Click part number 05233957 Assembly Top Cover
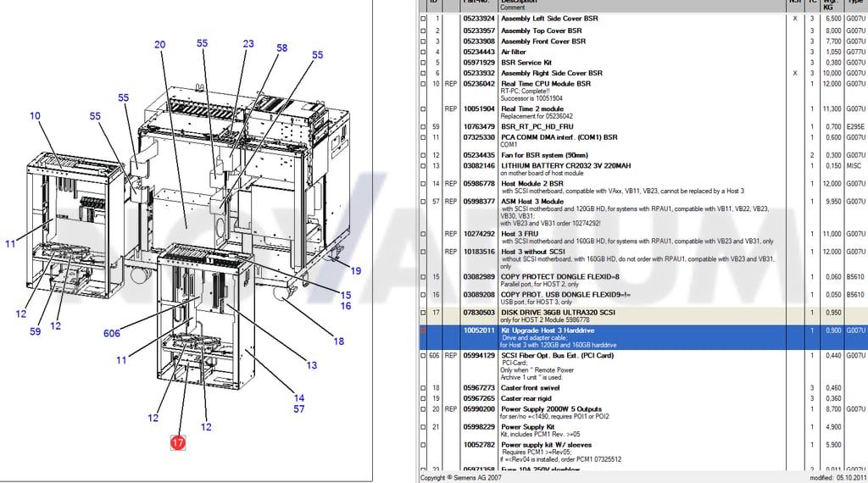The width and height of the screenshot is (868, 483). point(479,31)
